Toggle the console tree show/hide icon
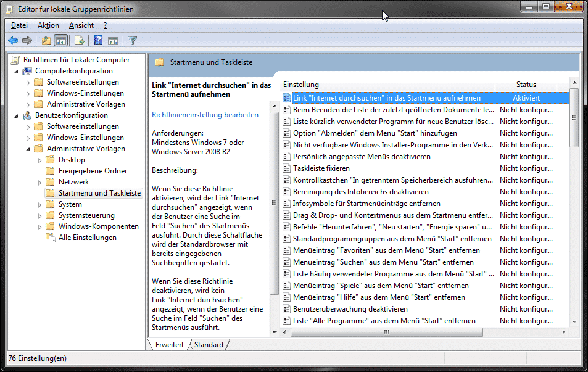Viewport: 588px width, 372px height. pos(60,41)
